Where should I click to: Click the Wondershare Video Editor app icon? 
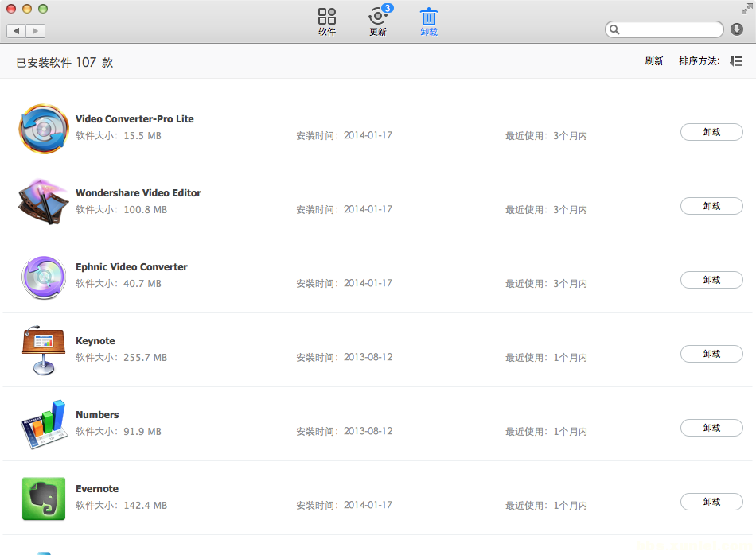point(44,202)
